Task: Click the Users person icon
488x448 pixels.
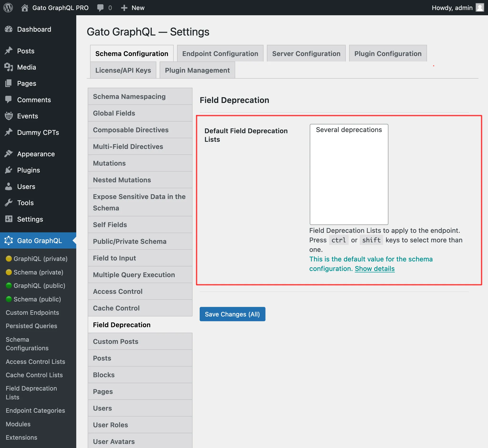Action: click(9, 186)
